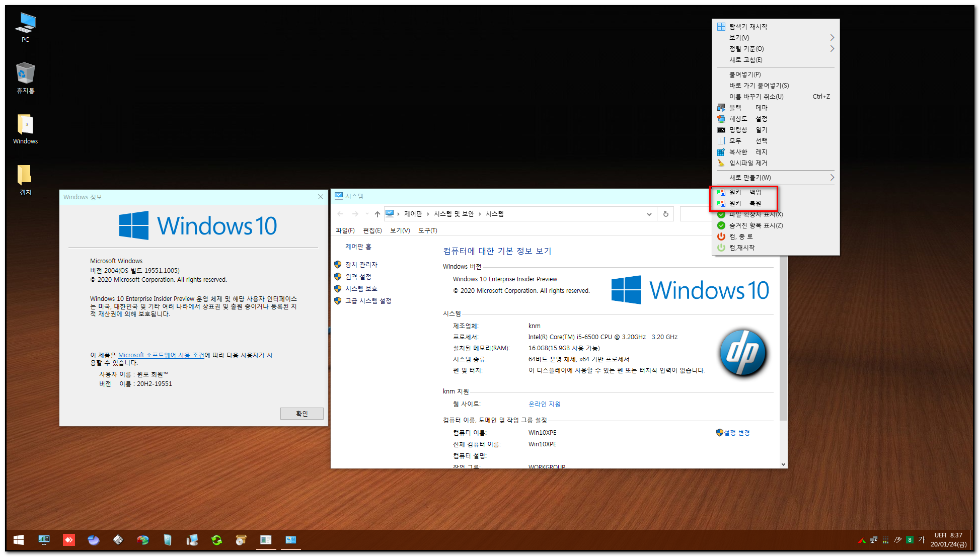Open the 휴지통 recycle bin icon
The image size is (980, 557).
(x=25, y=78)
